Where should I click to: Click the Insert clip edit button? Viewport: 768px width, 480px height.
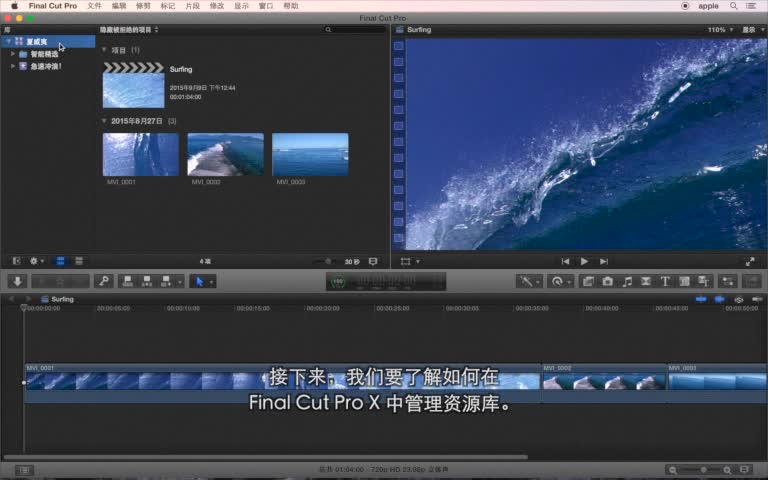(x=146, y=281)
